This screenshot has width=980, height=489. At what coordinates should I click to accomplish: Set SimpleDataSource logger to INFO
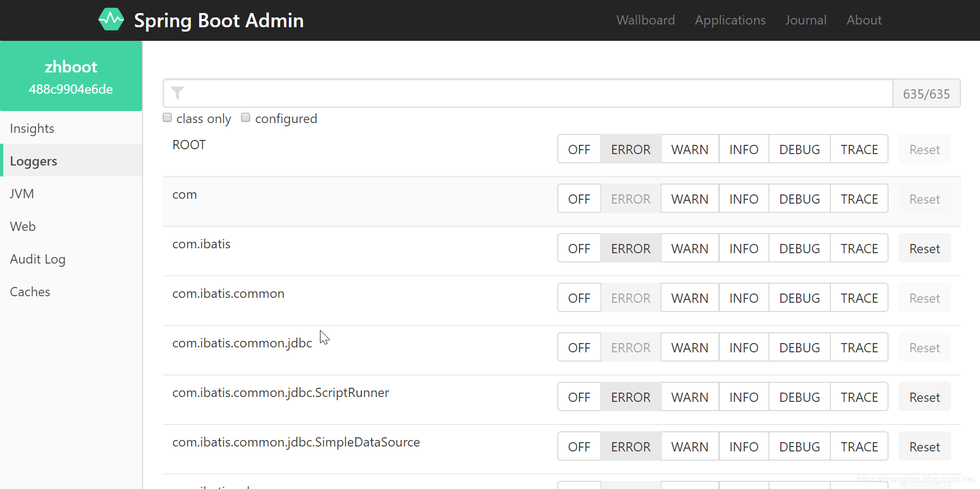744,447
